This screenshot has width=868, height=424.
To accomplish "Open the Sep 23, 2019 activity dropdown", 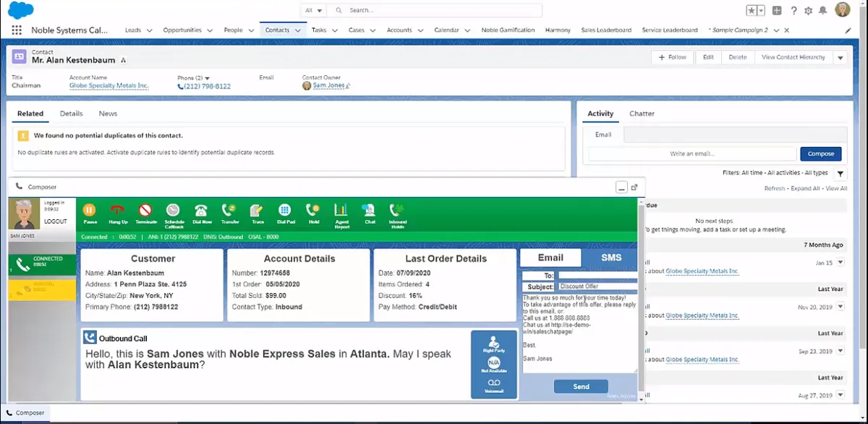I will [840, 351].
